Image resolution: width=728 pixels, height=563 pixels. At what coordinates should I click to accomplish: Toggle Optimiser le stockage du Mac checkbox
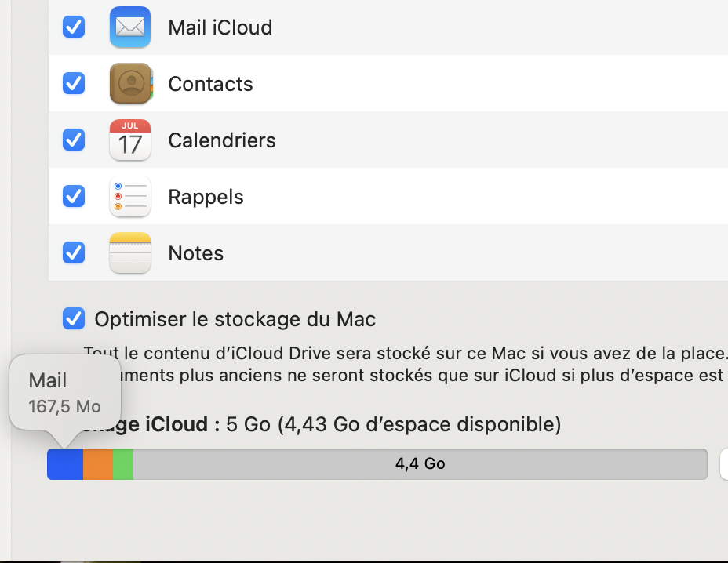point(74,319)
